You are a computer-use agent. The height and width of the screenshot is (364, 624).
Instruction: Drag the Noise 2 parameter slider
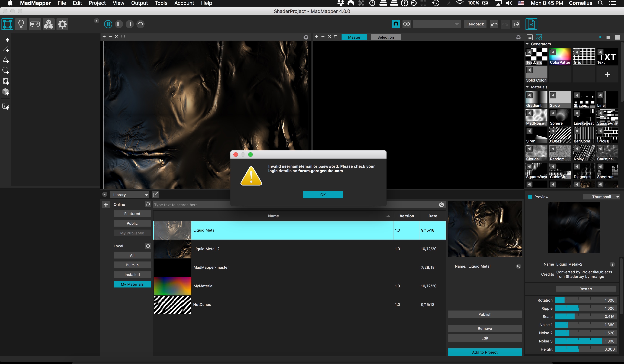[568, 333]
